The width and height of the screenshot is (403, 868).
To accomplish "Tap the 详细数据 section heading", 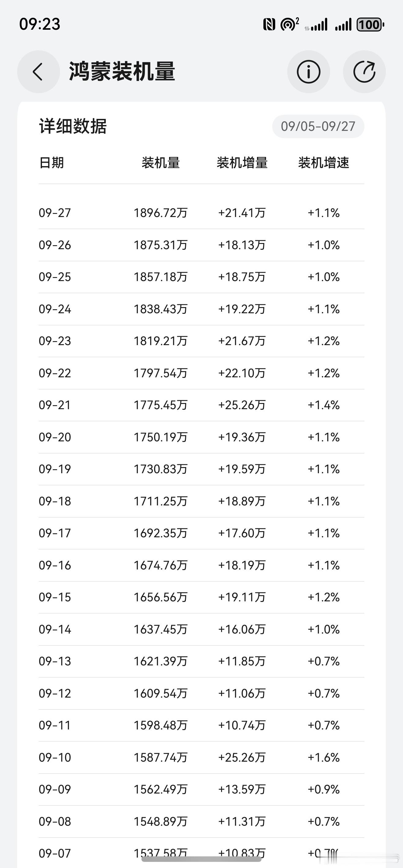I will pyautogui.click(x=73, y=126).
